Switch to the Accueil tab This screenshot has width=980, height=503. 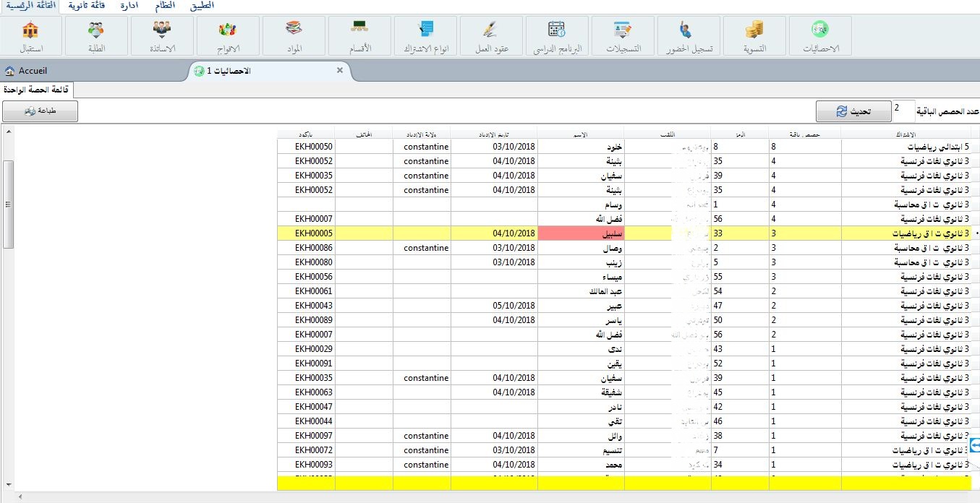tap(26, 71)
